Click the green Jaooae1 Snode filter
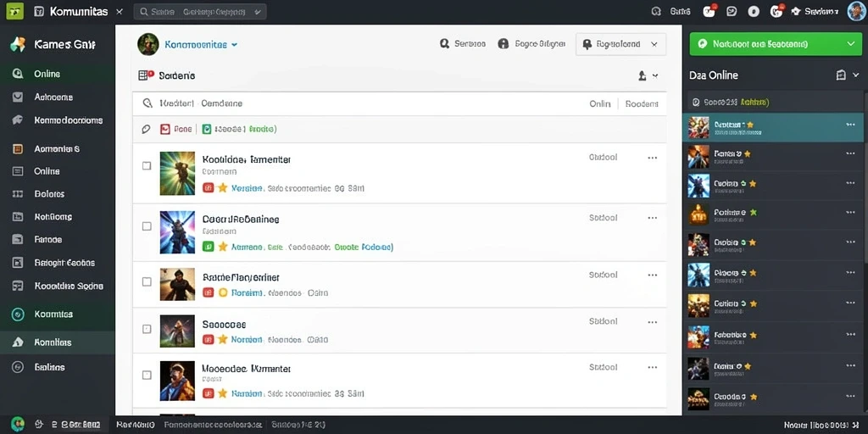The width and height of the screenshot is (868, 434). click(239, 129)
